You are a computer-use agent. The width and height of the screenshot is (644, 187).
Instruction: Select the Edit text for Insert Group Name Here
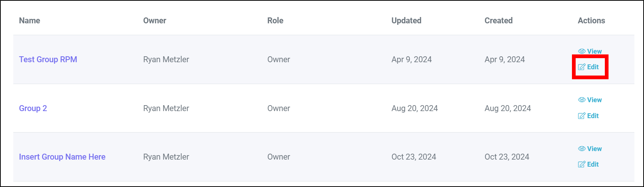[593, 164]
